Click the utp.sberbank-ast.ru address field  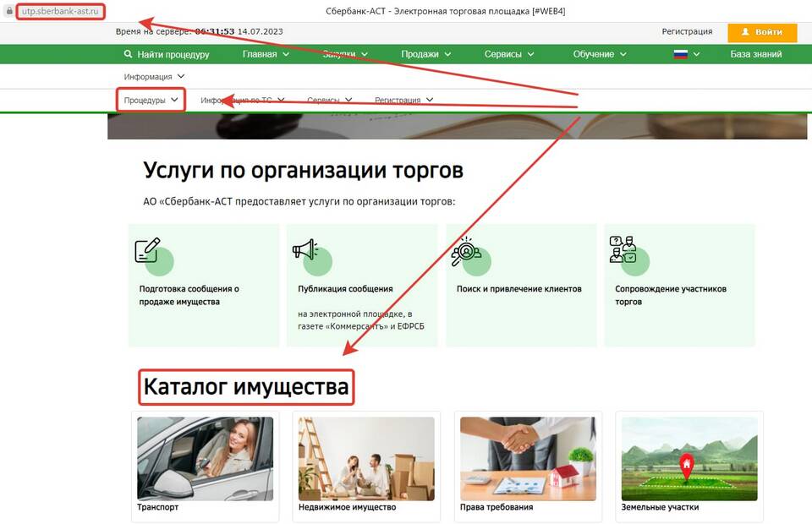(x=60, y=11)
